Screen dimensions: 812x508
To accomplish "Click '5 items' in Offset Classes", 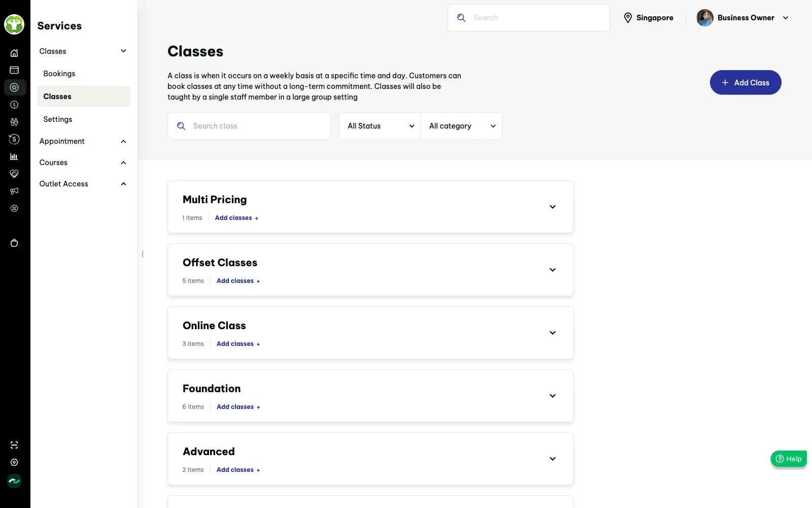I will 193,281.
